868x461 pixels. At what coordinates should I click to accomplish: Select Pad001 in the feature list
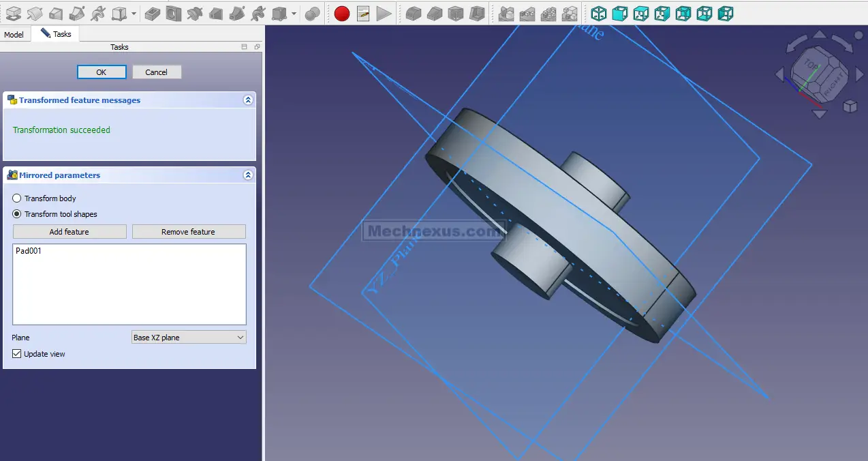29,251
